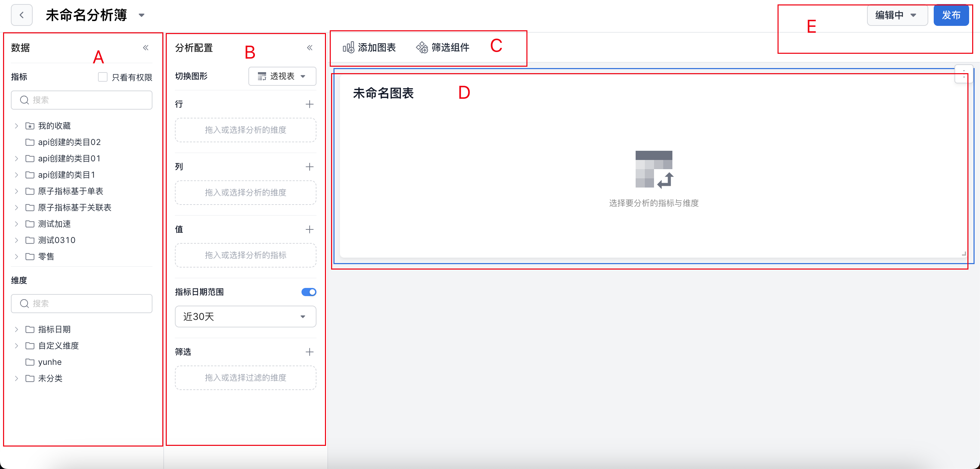The image size is (980, 469).
Task: Click 筛选组件 toolbar item
Action: 442,48
